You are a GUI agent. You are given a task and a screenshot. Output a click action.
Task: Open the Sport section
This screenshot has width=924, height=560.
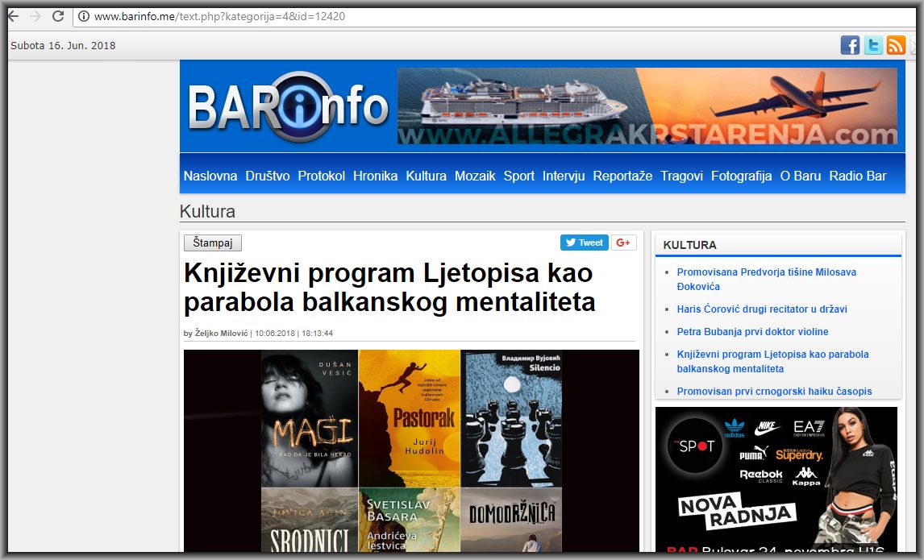pos(519,176)
